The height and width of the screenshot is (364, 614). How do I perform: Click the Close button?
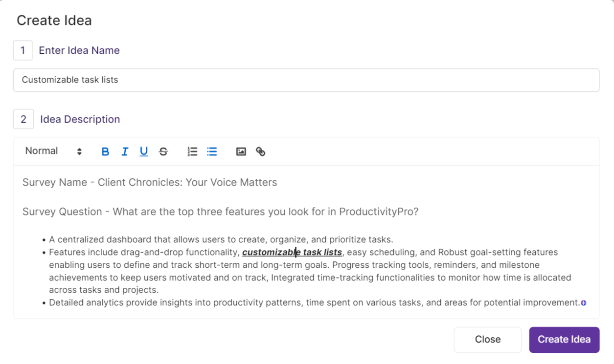487,339
